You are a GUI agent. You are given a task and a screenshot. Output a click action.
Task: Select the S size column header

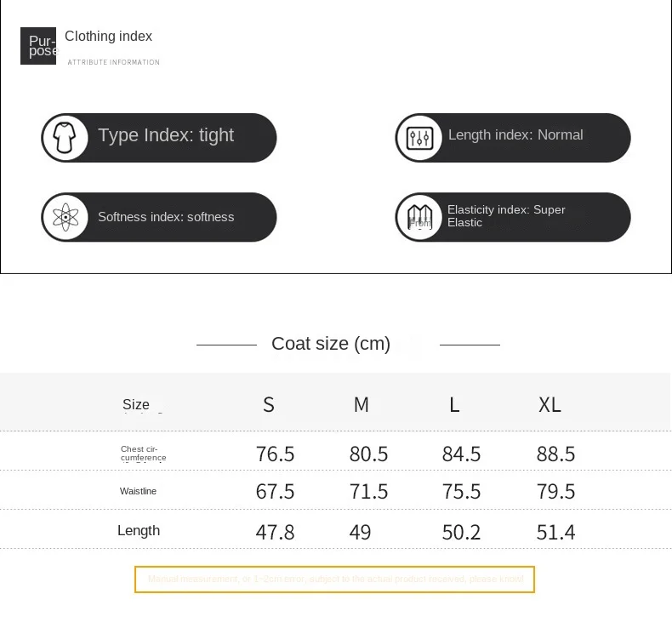(x=269, y=405)
